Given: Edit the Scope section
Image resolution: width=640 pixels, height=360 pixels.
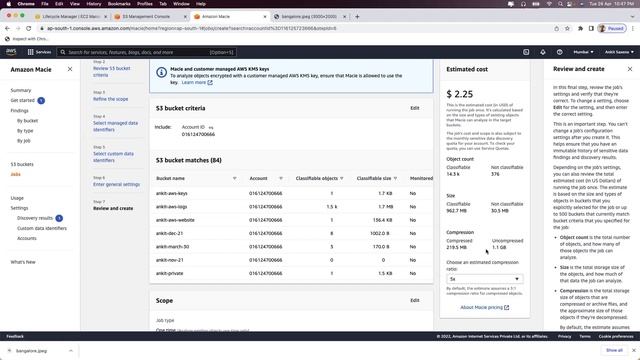Looking at the screenshot, I should coord(415,300).
